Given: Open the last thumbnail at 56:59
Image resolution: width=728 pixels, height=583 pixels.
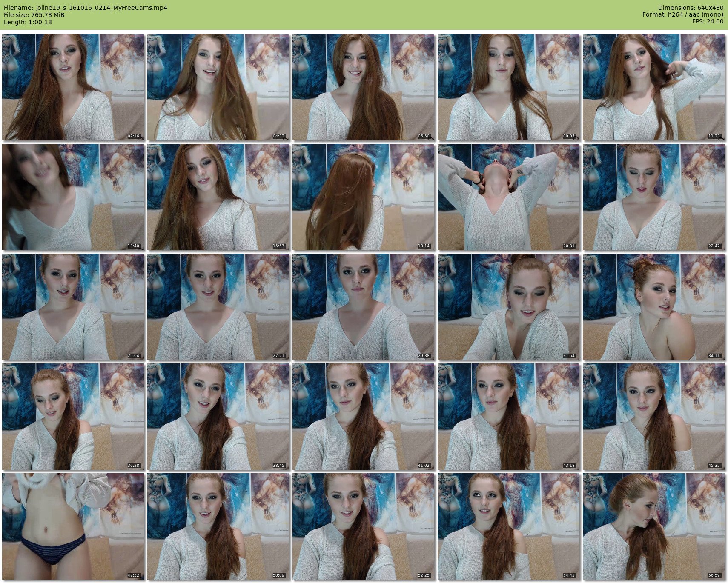Looking at the screenshot, I should 653,526.
